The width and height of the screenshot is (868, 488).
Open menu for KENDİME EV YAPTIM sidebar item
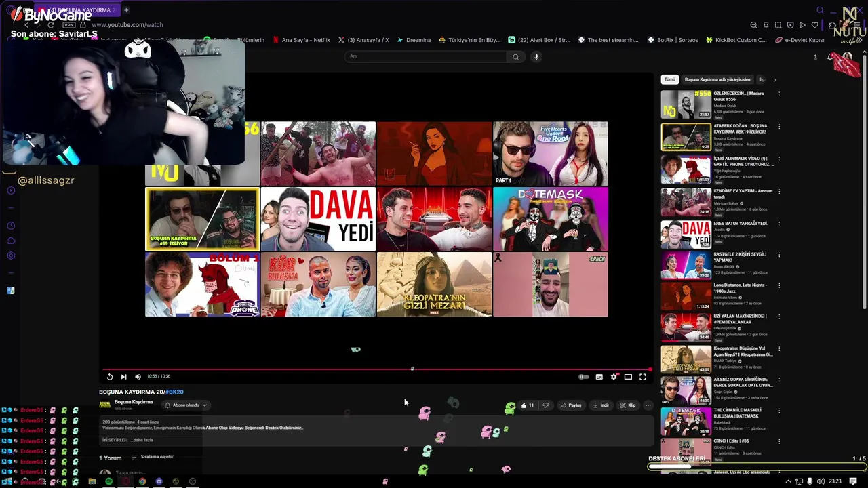click(779, 192)
